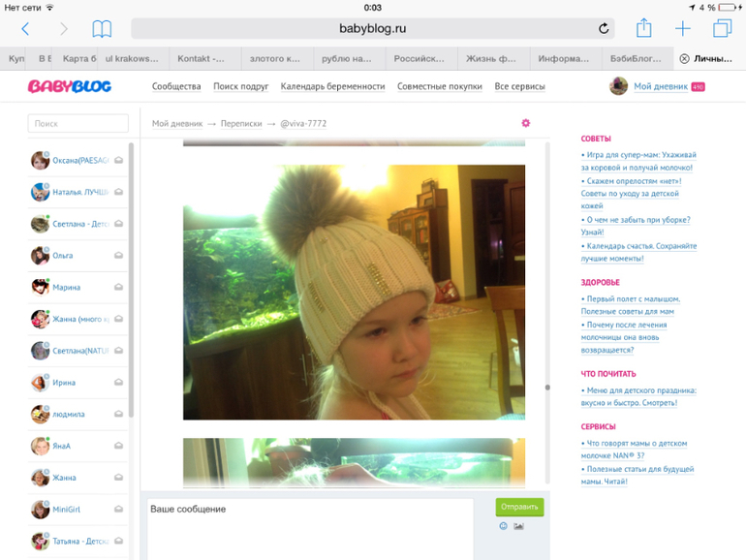This screenshot has height=560, width=746.
Task: Switch to the БэбиБлог... tab
Action: [x=637, y=58]
